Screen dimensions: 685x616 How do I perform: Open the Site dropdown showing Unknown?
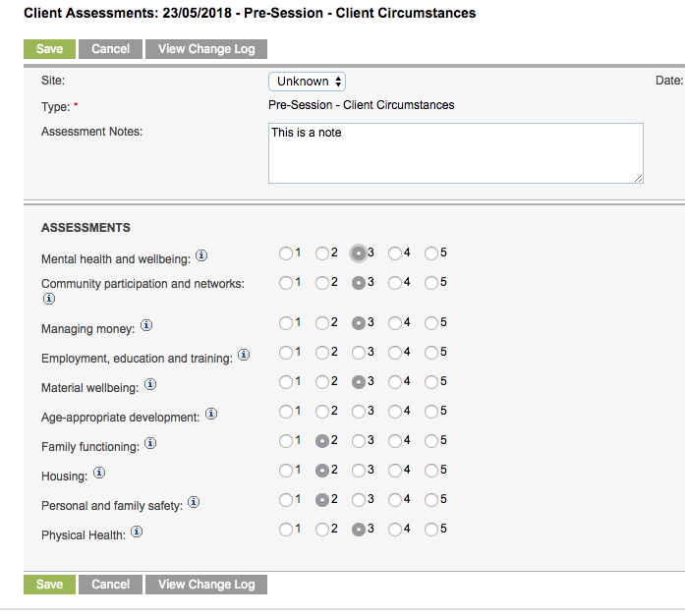[x=307, y=82]
